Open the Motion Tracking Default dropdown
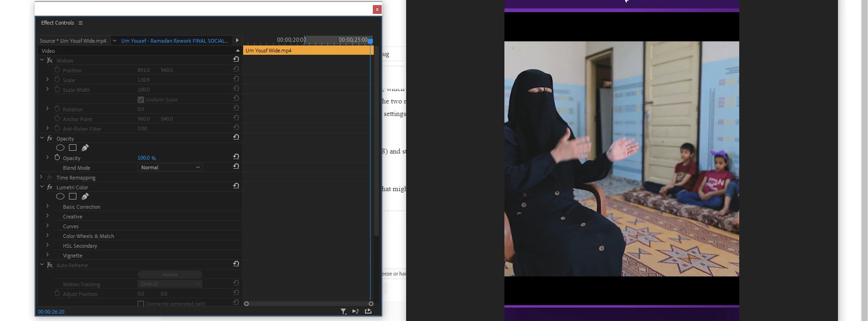 click(170, 284)
